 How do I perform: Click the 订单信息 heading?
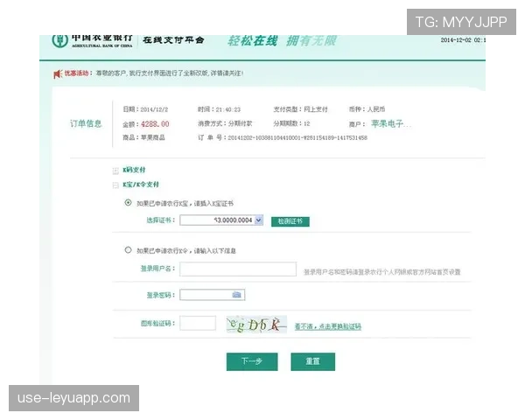pyautogui.click(x=86, y=123)
